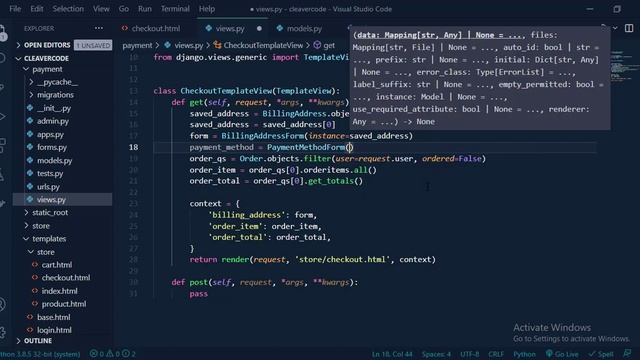Change end of line sequence CRLF
Image resolution: width=640 pixels, height=360 pixels.
pos(496,354)
